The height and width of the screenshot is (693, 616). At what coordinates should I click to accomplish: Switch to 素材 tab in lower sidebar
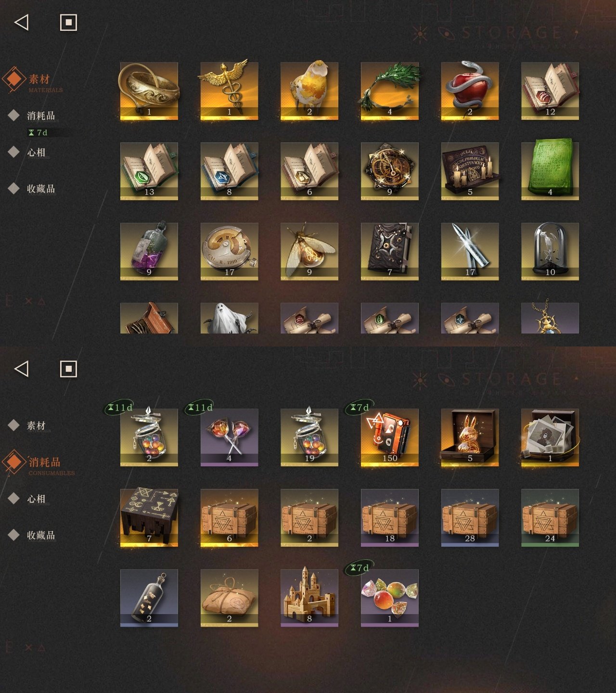point(36,425)
